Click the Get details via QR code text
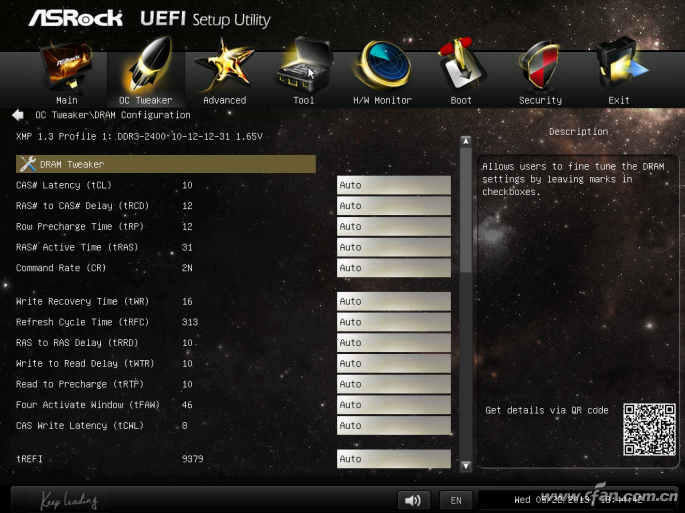The height and width of the screenshot is (513, 685). coord(547,410)
